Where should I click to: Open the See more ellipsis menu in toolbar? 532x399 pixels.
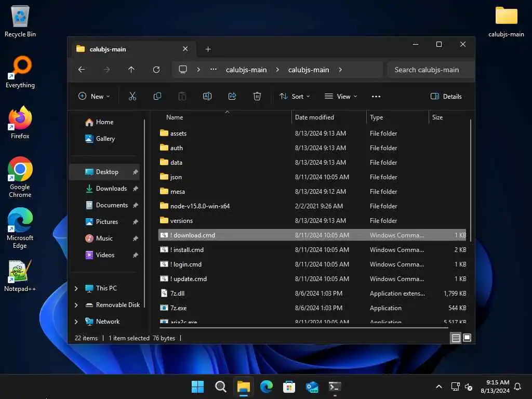click(376, 96)
